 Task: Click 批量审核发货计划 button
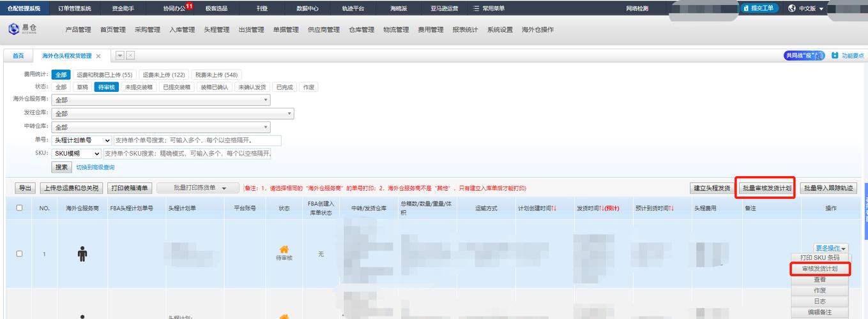pos(766,188)
